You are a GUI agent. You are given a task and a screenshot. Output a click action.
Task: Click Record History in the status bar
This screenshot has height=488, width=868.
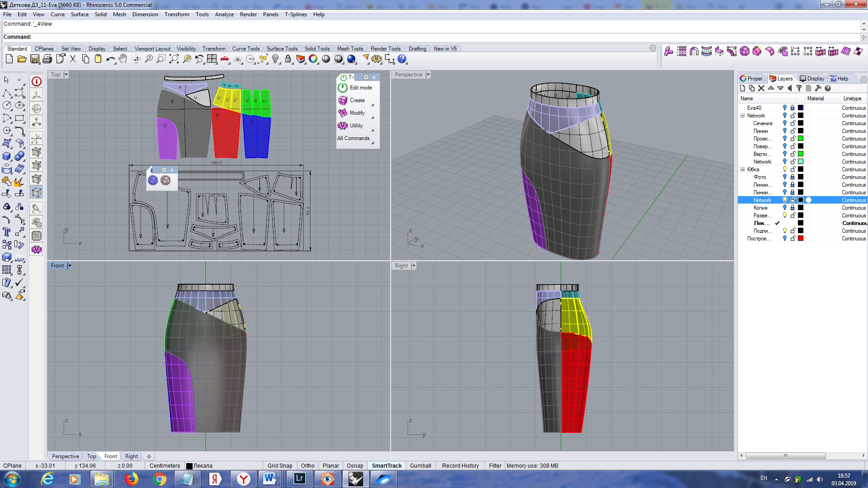460,466
